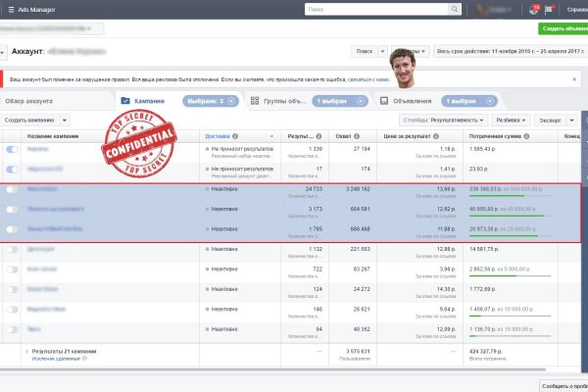Open the Обзор аккаунта tab
The image size is (588, 392).
point(29,101)
